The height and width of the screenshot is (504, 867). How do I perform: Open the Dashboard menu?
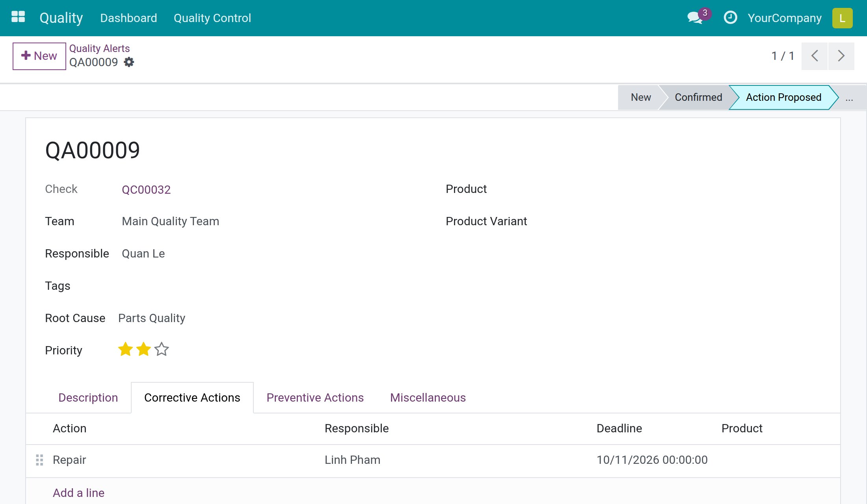click(128, 18)
